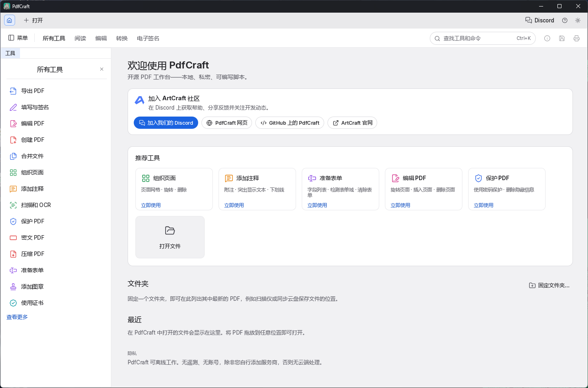Click 加入我们的 Discord button

tap(166, 123)
